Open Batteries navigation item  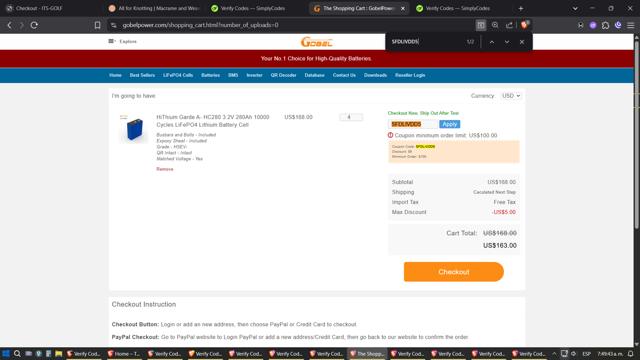[210, 75]
